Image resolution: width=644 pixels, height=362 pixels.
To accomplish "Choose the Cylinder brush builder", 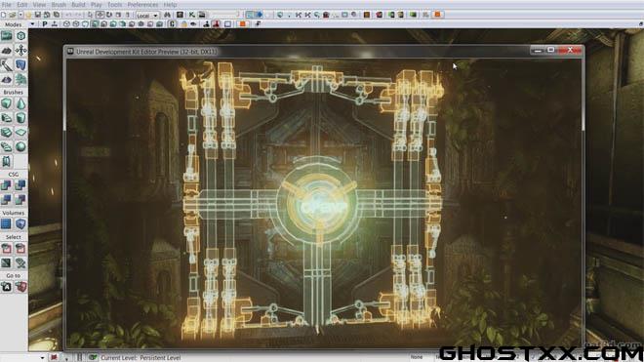I will tap(20, 118).
